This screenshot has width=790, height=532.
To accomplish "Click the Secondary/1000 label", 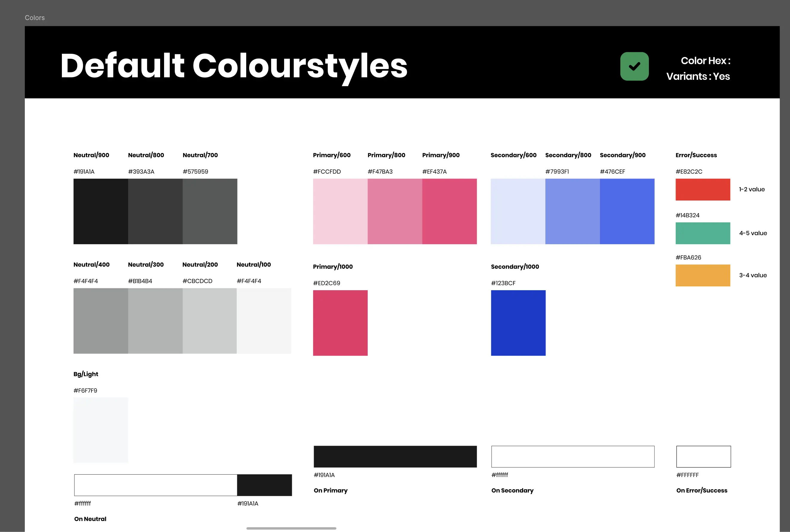I will pyautogui.click(x=515, y=267).
